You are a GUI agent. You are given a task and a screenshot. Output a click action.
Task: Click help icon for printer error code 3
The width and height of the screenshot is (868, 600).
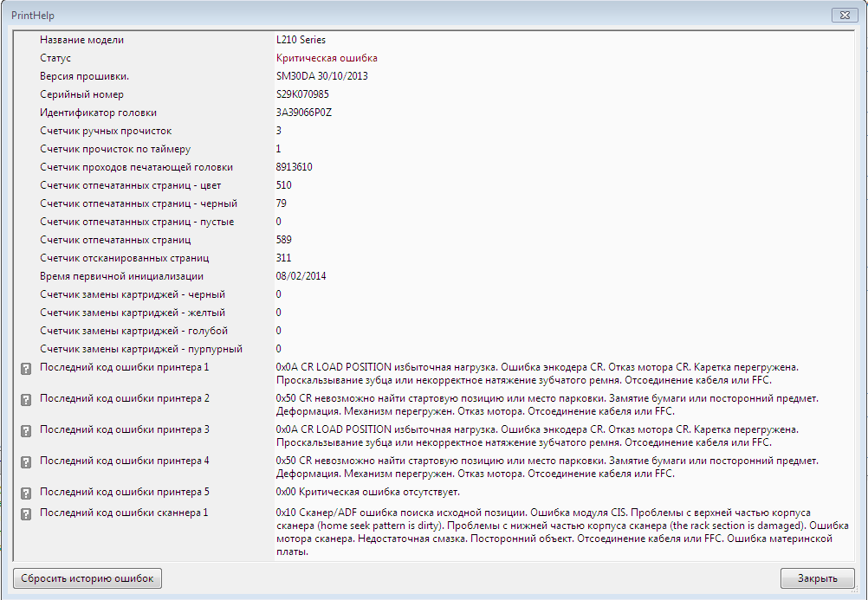pyautogui.click(x=26, y=430)
